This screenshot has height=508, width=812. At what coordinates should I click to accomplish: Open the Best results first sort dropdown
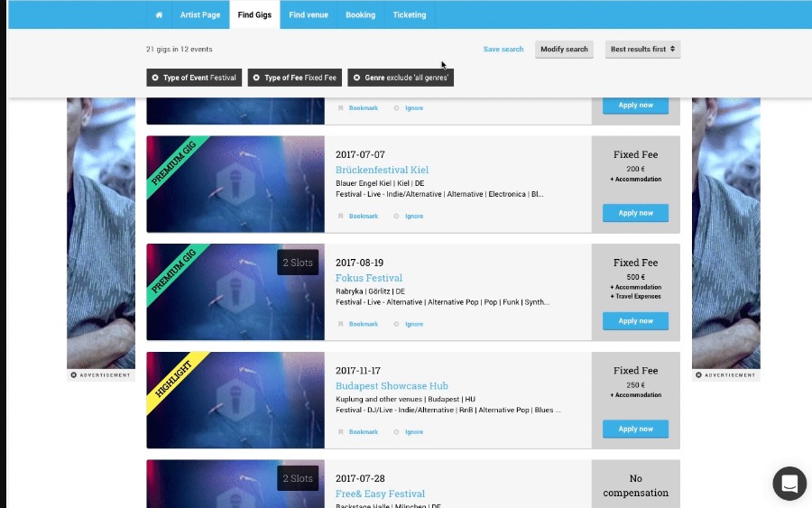coord(642,50)
